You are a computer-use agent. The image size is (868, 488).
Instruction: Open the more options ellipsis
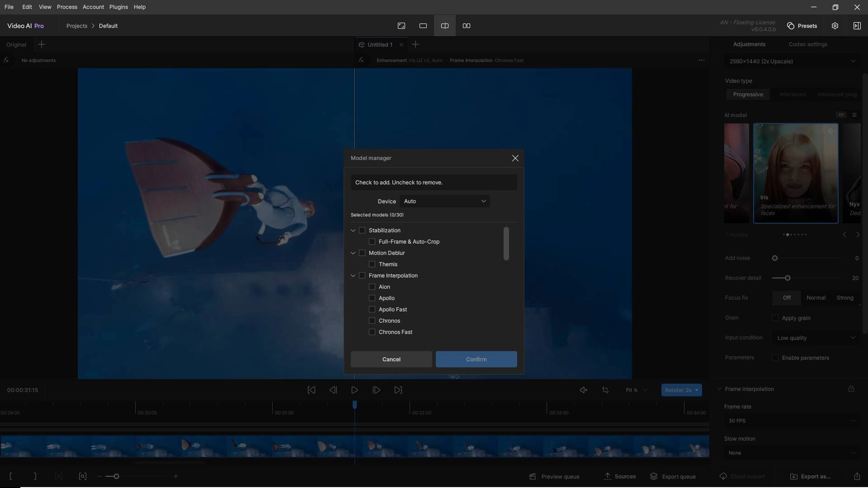(702, 60)
